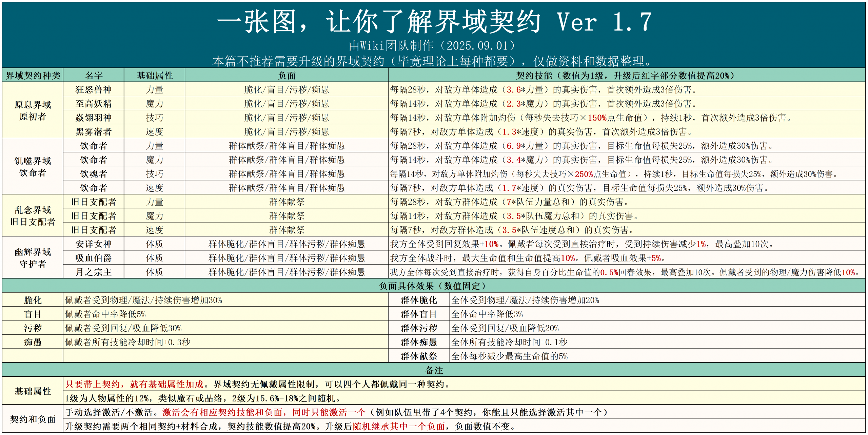Click the 饥噬界域 饮命者 category cell

[33, 167]
